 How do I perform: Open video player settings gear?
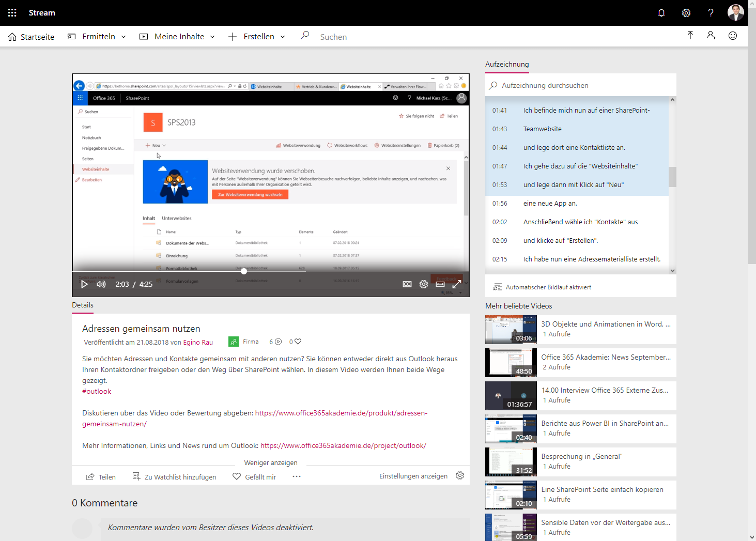(424, 284)
